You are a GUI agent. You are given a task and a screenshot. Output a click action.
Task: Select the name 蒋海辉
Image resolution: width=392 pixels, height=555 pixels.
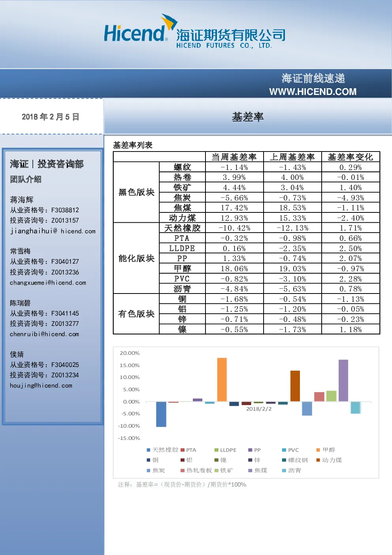coord(22,200)
